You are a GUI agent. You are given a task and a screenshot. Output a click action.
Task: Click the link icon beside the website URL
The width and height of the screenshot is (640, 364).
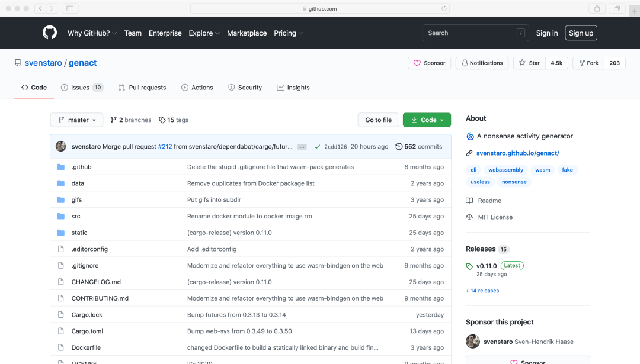pos(469,153)
